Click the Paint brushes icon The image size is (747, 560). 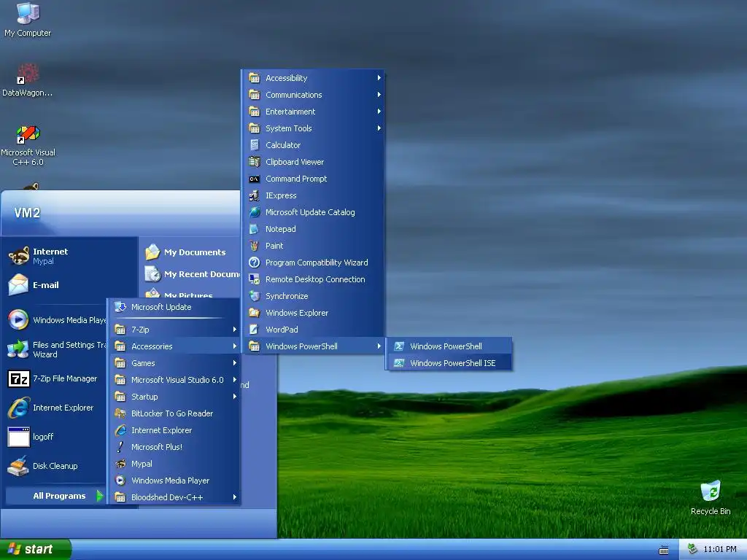click(255, 246)
